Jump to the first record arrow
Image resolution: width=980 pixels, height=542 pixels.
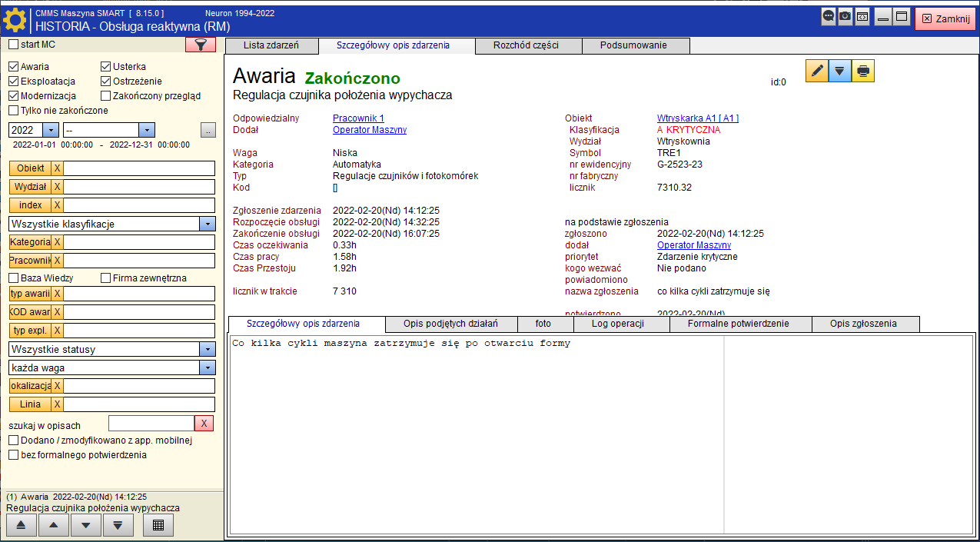22,525
